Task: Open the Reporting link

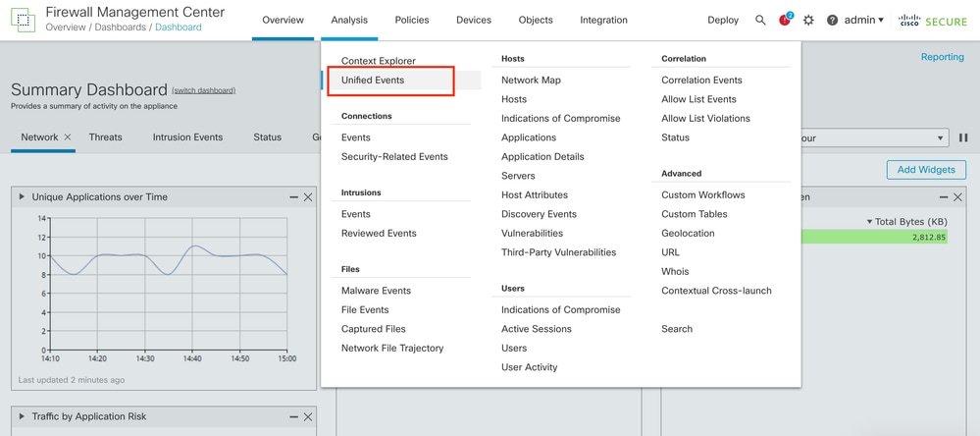Action: 943,57
